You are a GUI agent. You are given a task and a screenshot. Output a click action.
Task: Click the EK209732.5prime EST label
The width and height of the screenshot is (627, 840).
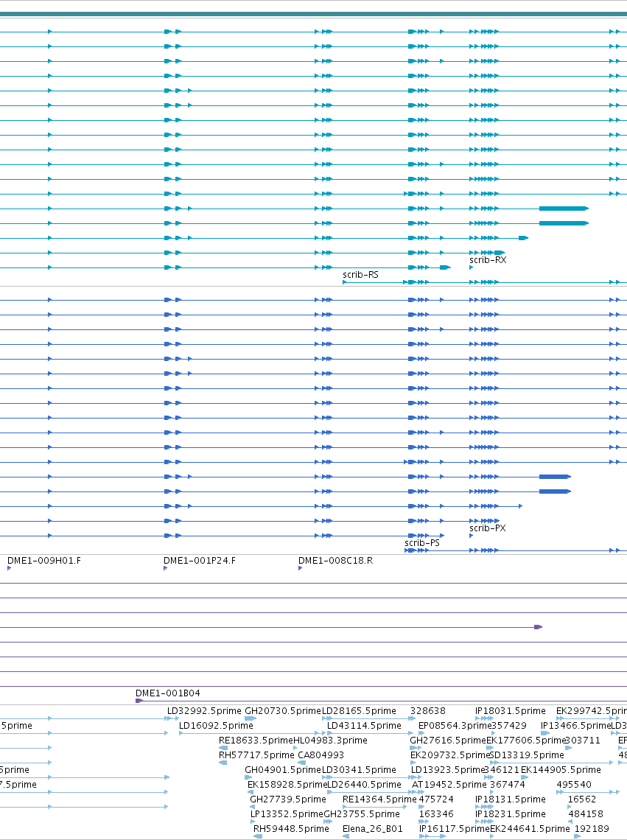pyautogui.click(x=450, y=755)
